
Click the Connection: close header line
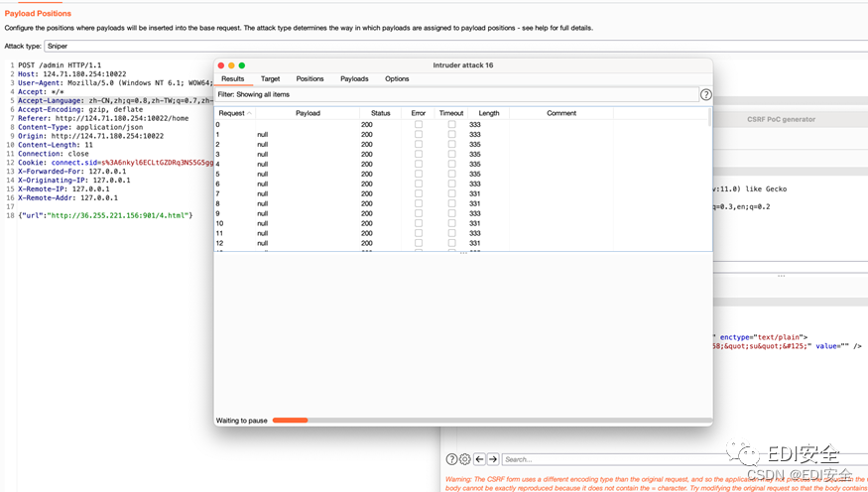pos(54,154)
